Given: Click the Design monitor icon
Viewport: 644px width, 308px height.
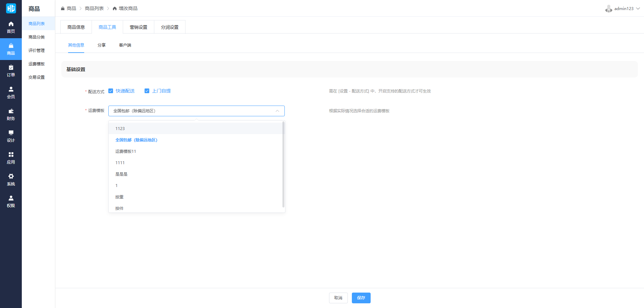Looking at the screenshot, I should (11, 133).
